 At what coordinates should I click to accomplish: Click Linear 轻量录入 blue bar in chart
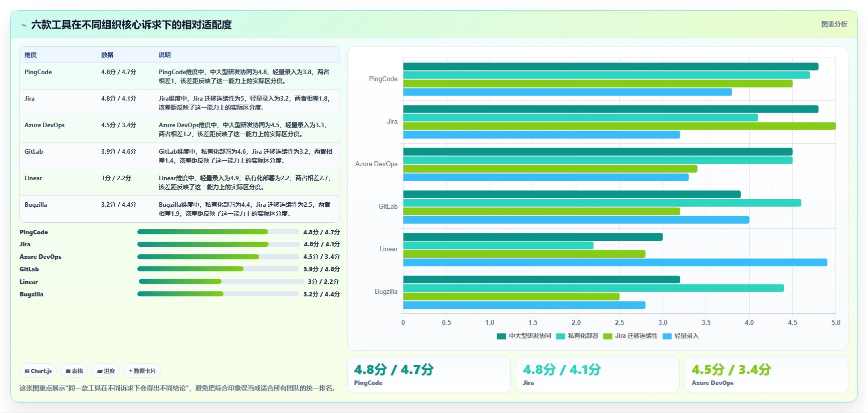point(615,262)
